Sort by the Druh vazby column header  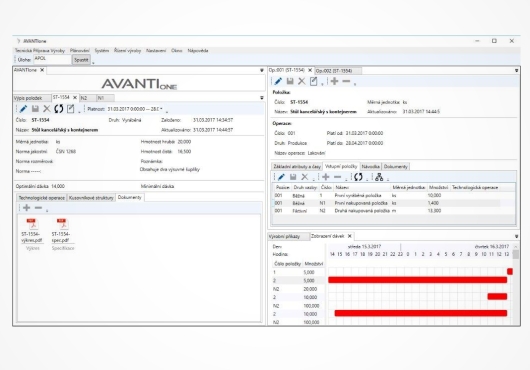305,187
